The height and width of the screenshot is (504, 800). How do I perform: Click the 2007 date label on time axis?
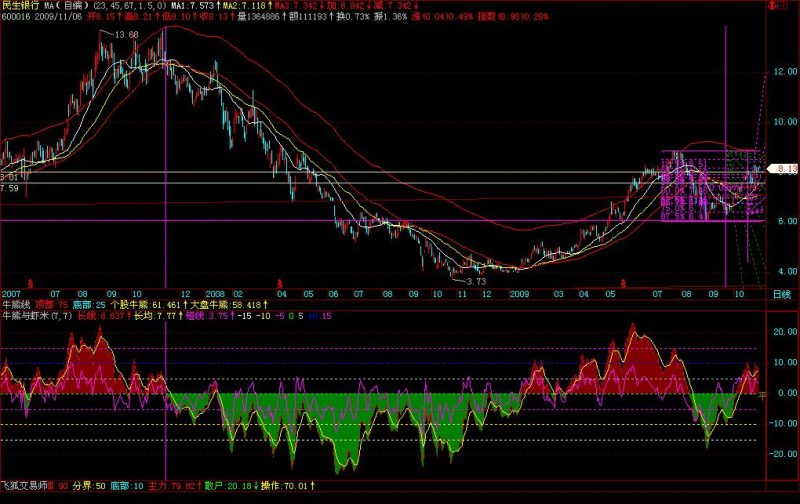tap(11, 294)
